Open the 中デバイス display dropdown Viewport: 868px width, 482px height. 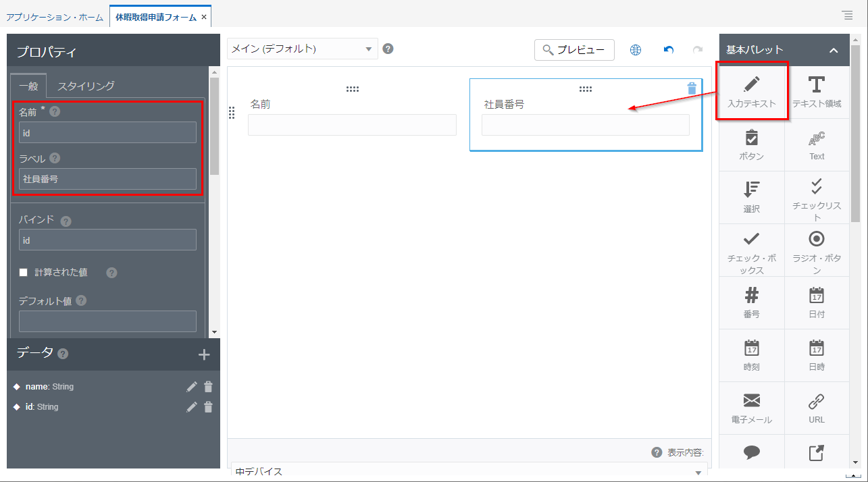469,471
